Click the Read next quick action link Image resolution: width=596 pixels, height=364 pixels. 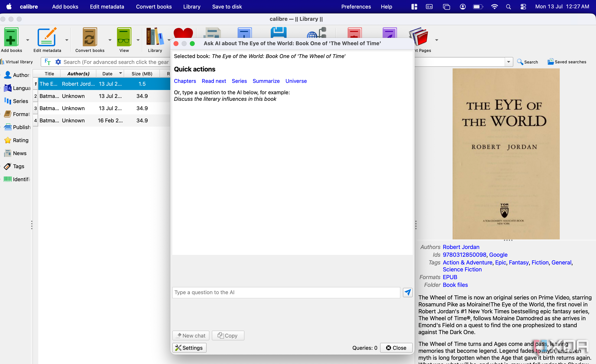(214, 81)
